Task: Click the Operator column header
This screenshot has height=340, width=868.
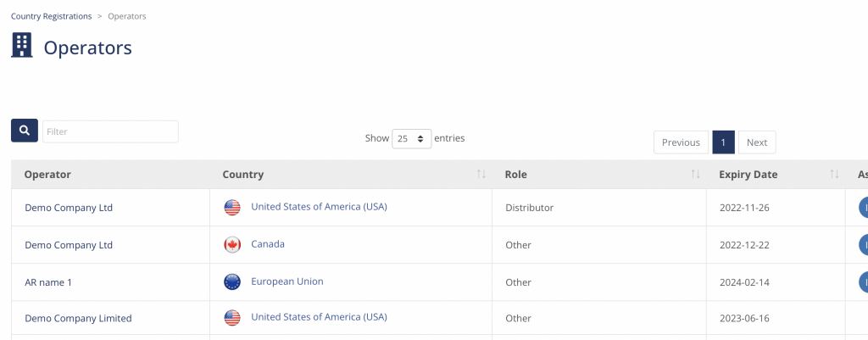Action: [x=47, y=175]
